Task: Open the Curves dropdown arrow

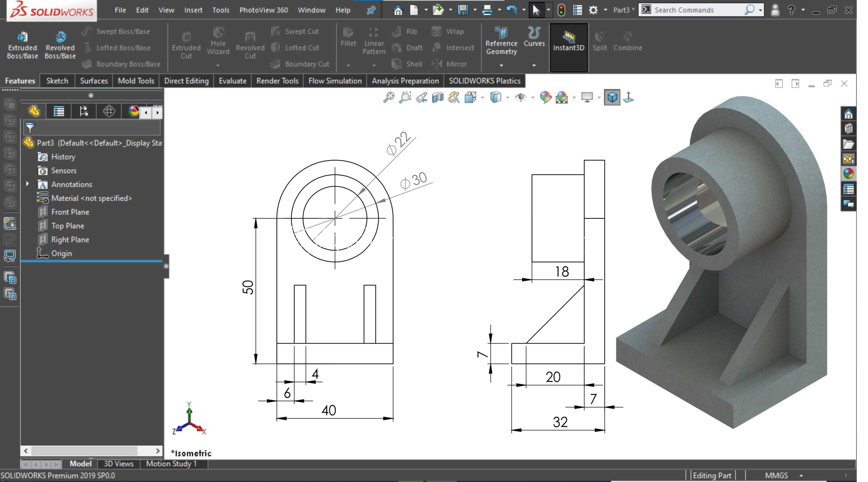Action: [534, 65]
